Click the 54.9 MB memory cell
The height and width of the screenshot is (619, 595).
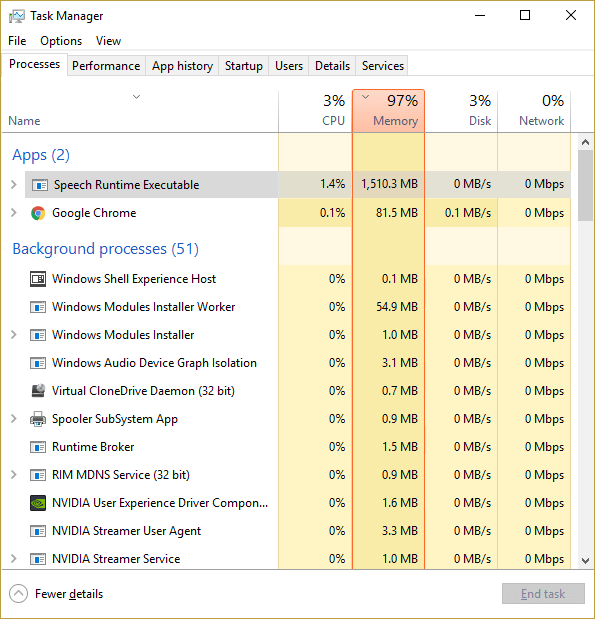[397, 307]
